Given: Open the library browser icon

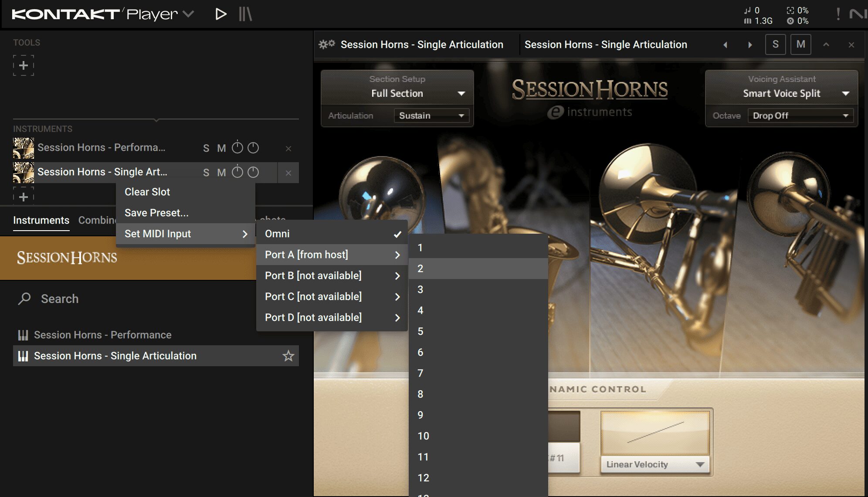Looking at the screenshot, I should click(x=245, y=14).
